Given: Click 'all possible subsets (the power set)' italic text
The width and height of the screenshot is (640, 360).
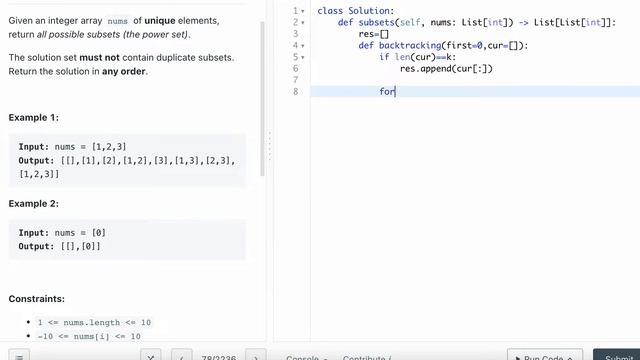Looking at the screenshot, I should tap(112, 35).
